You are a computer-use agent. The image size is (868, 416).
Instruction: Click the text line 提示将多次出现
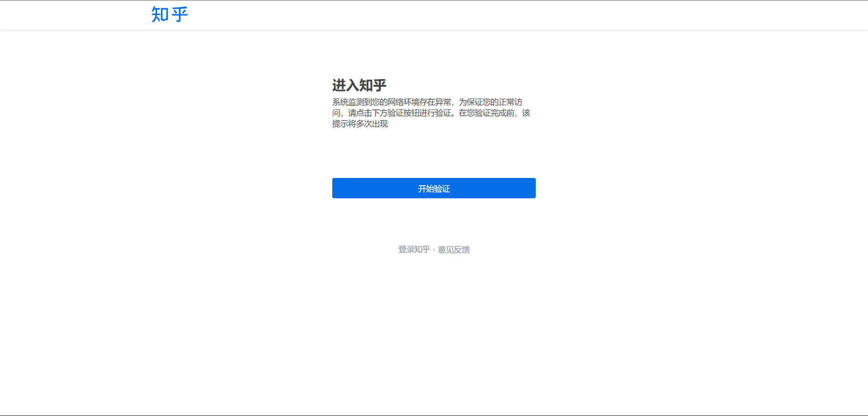360,124
